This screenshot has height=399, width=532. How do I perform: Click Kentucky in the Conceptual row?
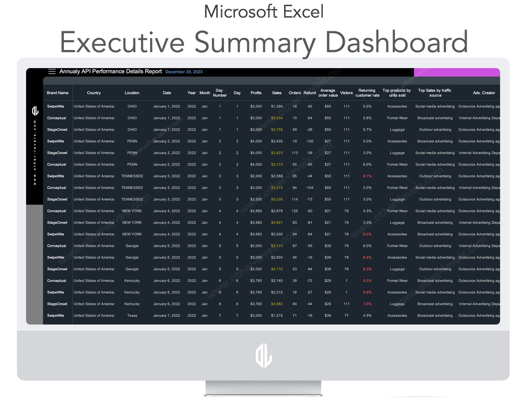132,281
